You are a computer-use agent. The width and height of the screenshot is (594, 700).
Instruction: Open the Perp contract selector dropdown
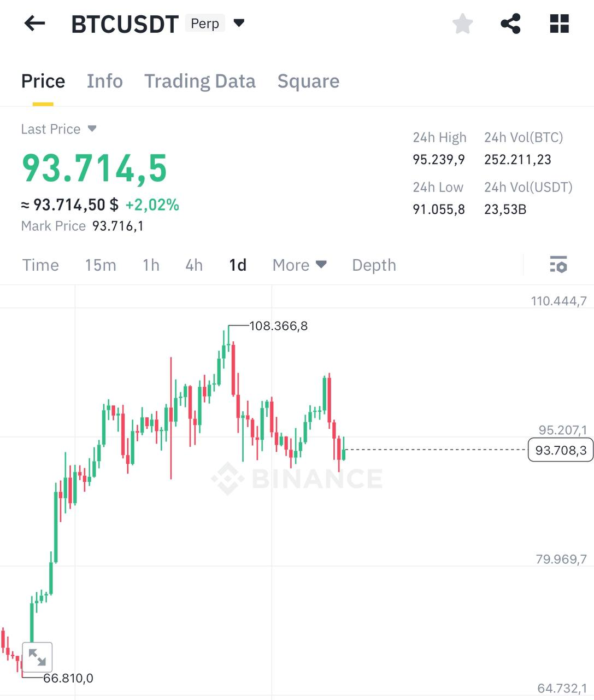tap(239, 24)
